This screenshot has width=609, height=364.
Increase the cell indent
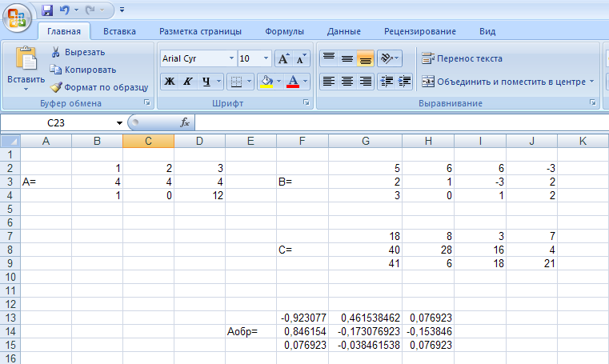pyautogui.click(x=404, y=82)
